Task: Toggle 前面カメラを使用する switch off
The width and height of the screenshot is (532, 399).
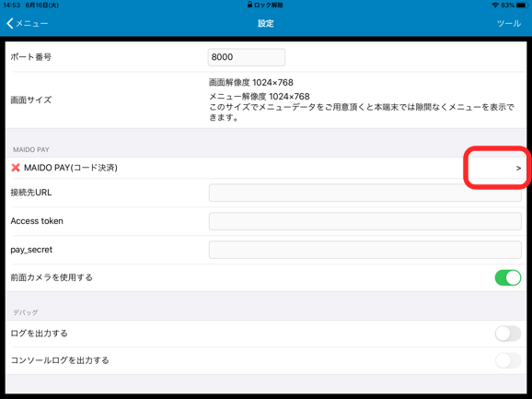Action: [507, 277]
